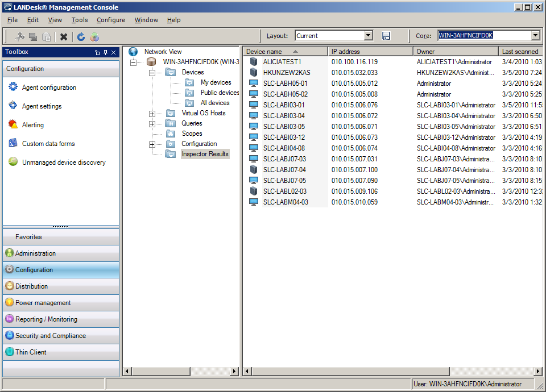Float the Toolbox panel window position button
Image resolution: width=546 pixels, height=392 pixels.
click(x=97, y=52)
